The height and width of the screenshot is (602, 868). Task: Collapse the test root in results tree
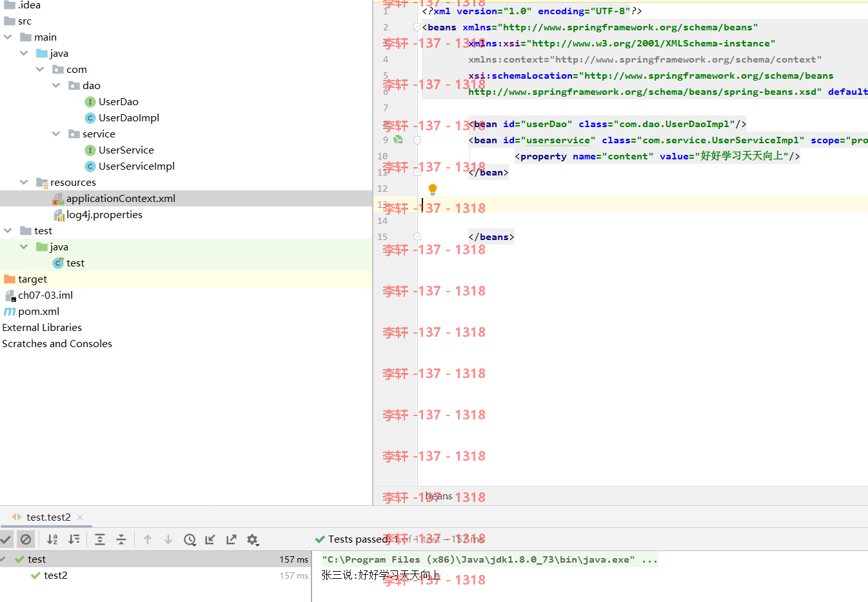[3, 559]
